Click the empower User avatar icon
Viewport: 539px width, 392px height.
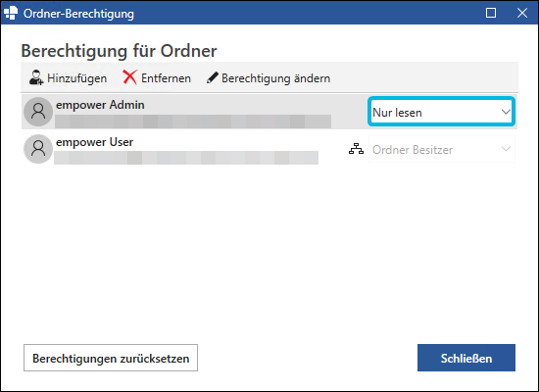(38, 149)
